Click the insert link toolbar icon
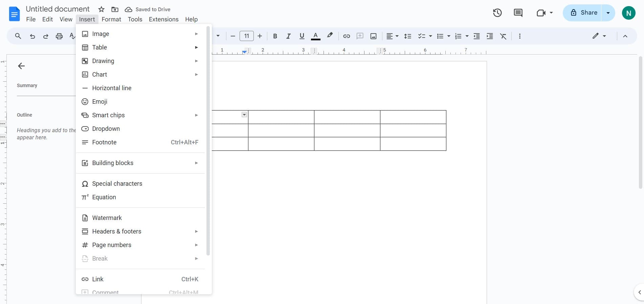The width and height of the screenshot is (644, 304). pos(347,36)
